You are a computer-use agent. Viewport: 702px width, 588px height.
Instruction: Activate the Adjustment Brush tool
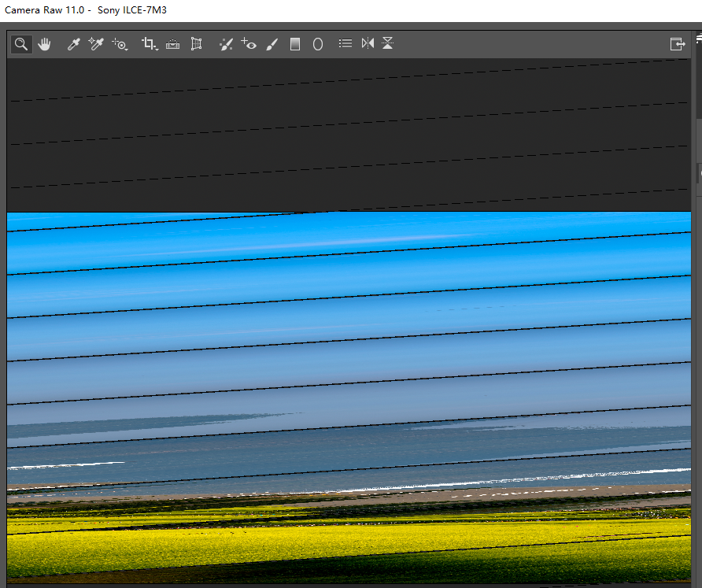(x=272, y=44)
